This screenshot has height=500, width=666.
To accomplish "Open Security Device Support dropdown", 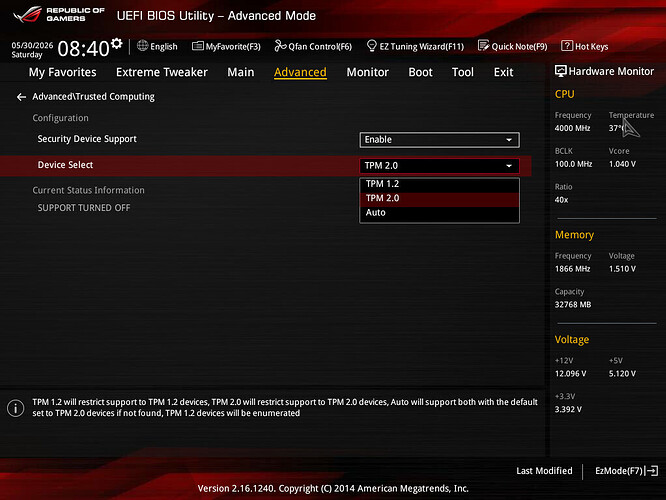I will 439,140.
